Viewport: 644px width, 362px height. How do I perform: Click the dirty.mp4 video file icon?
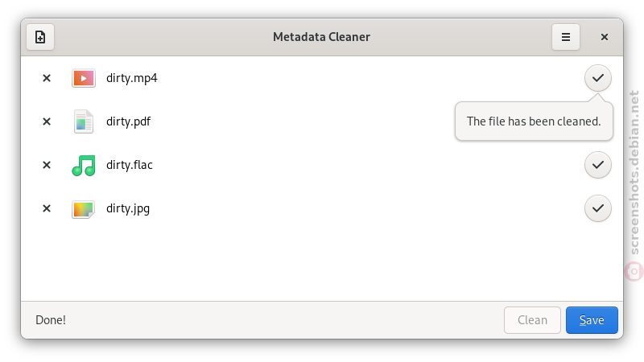84,78
